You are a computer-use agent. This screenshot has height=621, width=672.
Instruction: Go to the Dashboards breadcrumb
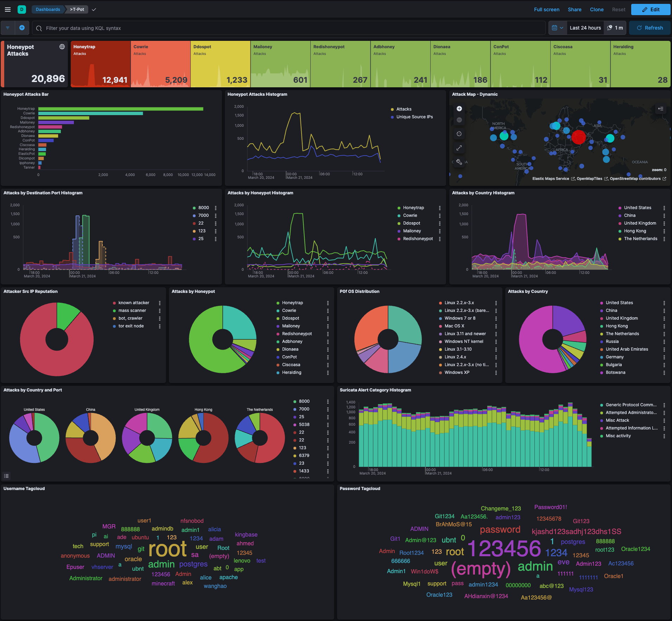pyautogui.click(x=48, y=10)
